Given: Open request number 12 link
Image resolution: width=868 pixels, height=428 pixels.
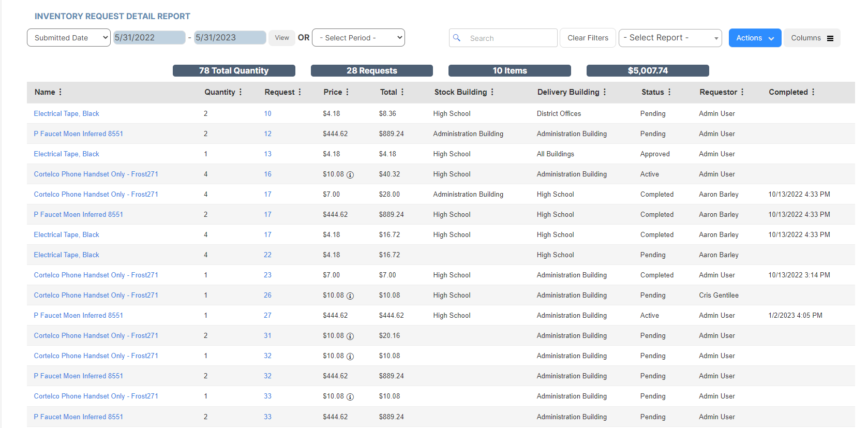Looking at the screenshot, I should 267,134.
